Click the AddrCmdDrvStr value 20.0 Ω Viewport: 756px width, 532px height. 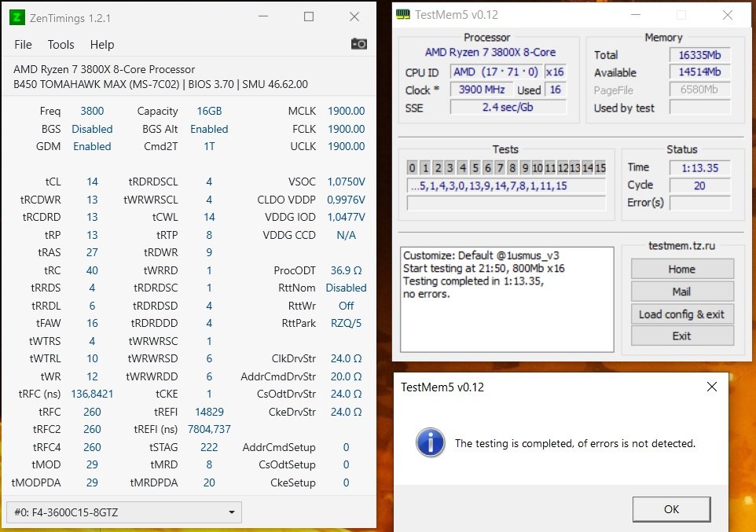pyautogui.click(x=347, y=376)
